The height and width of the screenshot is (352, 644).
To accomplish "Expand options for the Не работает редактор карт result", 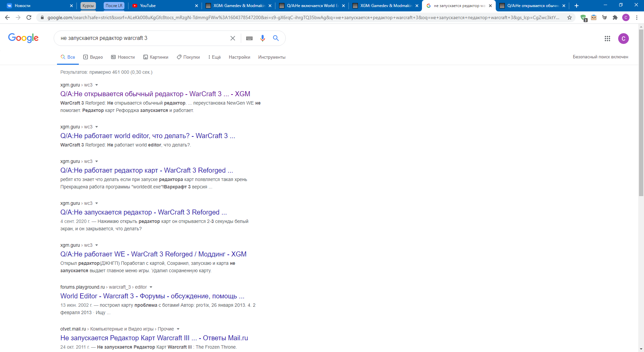I will point(97,162).
